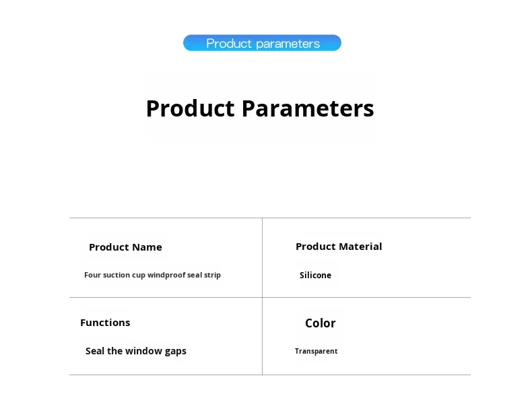Click the word windproof in the product name

click(x=166, y=275)
